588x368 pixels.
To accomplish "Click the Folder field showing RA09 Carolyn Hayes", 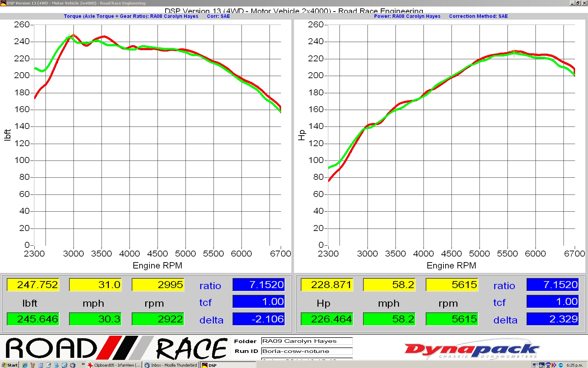I will (x=307, y=341).
